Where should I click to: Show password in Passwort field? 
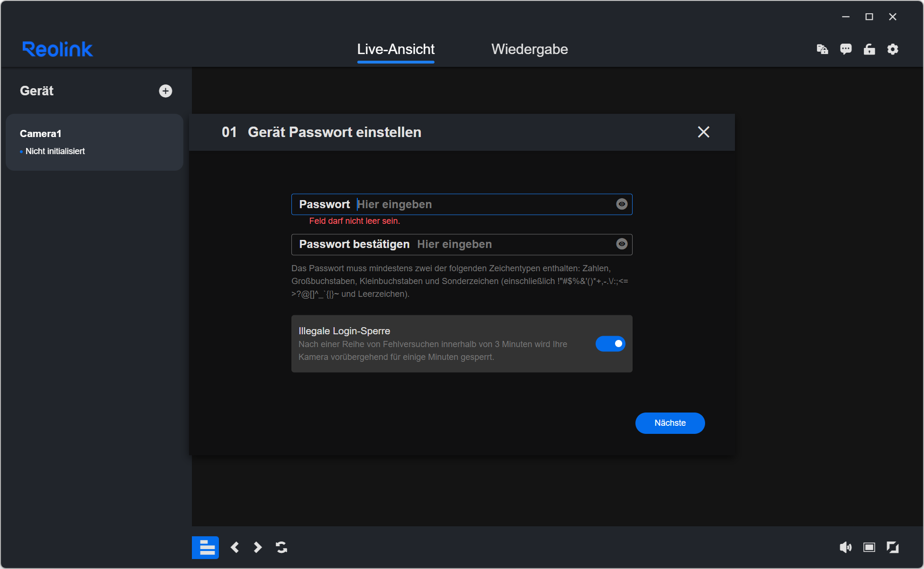tap(622, 204)
